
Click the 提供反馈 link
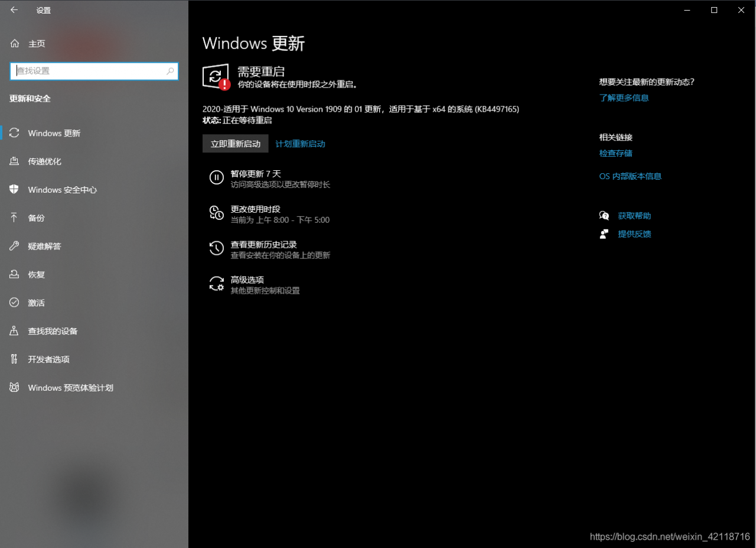coord(634,234)
